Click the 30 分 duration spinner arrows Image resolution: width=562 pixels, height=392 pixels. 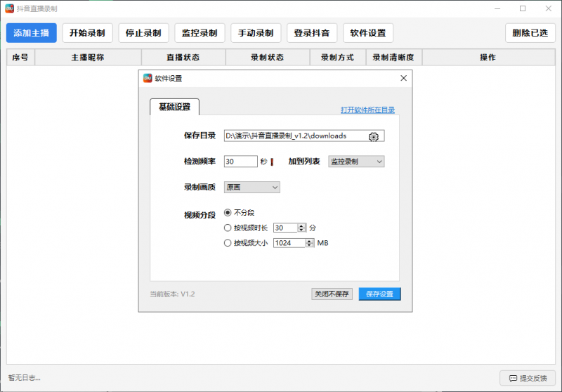tap(302, 228)
